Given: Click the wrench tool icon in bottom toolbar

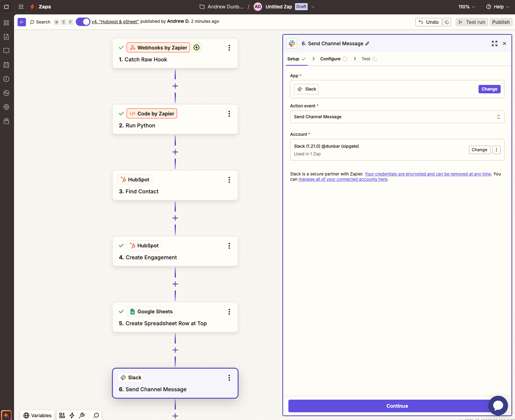Looking at the screenshot, I should coord(82,415).
